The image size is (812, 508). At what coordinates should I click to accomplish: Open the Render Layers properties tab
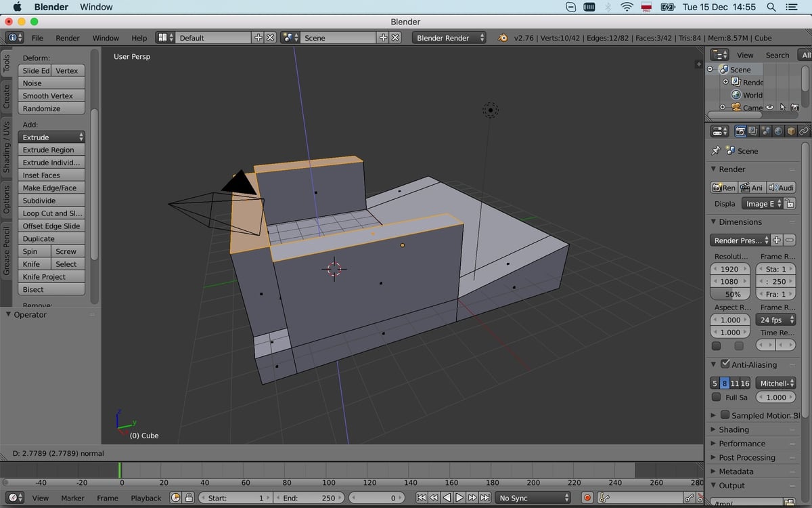[752, 131]
